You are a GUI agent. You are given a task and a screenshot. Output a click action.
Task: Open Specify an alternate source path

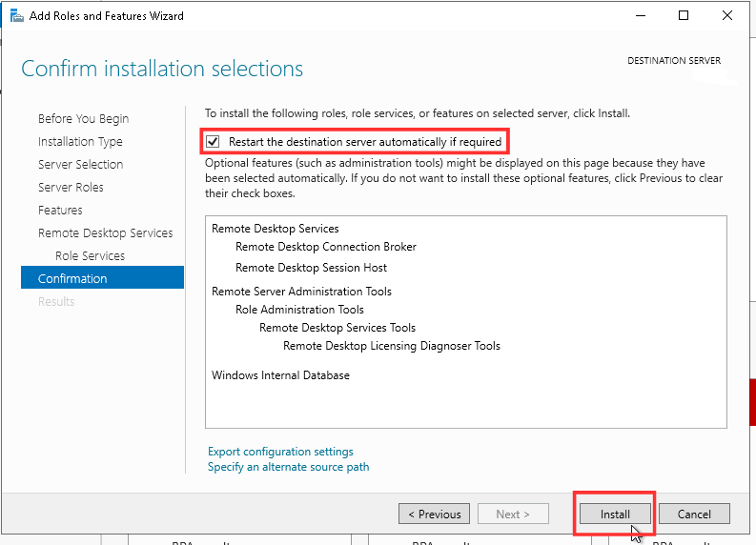(288, 467)
